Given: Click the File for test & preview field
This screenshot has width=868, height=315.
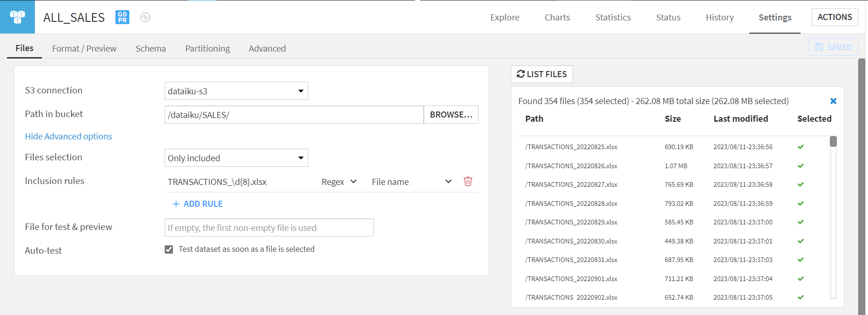Looking at the screenshot, I should tap(269, 228).
